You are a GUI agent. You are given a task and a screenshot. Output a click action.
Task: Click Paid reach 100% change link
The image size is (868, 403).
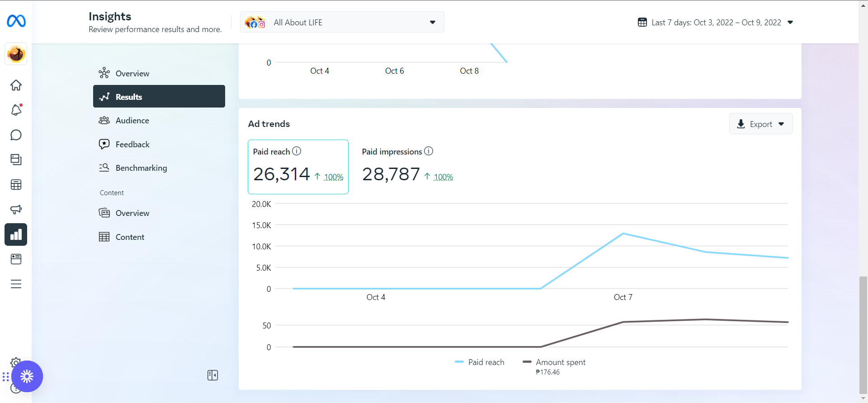click(334, 177)
